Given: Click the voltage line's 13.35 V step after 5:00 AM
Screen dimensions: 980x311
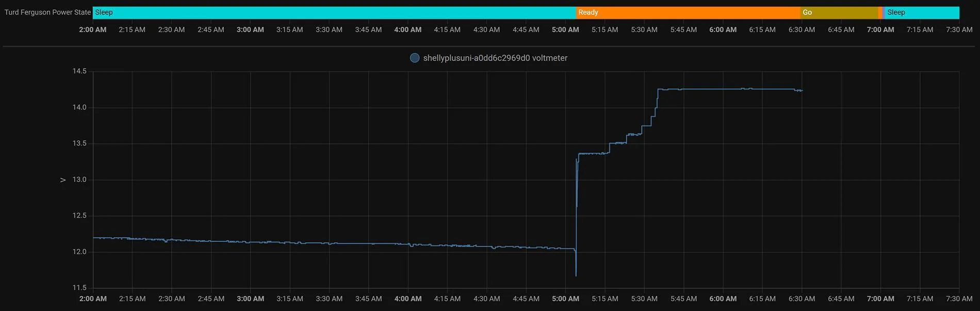Looking at the screenshot, I should (593, 154).
